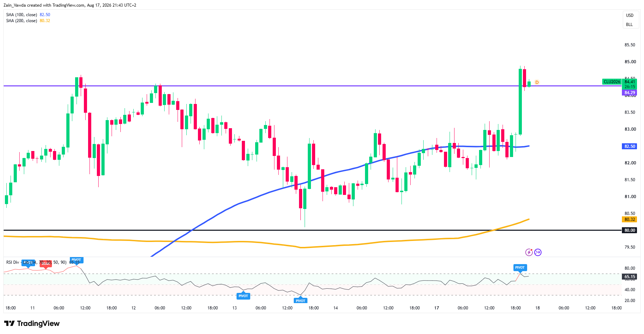644x334 pixels.
Task: Click the PIVOT marker near 18:00 Aug 17
Action: (520, 268)
